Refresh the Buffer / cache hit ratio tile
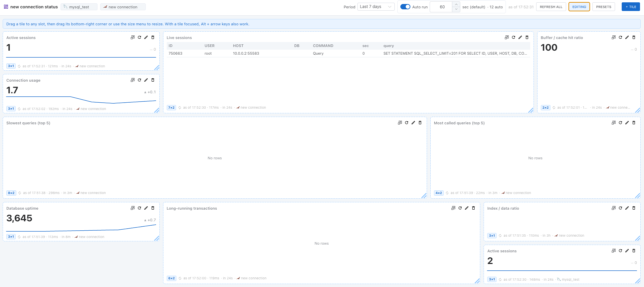 [620, 37]
